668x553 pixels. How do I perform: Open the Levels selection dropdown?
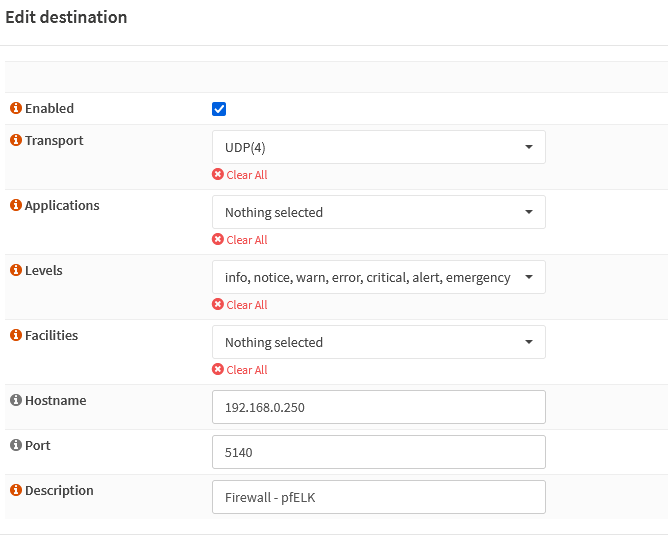tap(379, 277)
